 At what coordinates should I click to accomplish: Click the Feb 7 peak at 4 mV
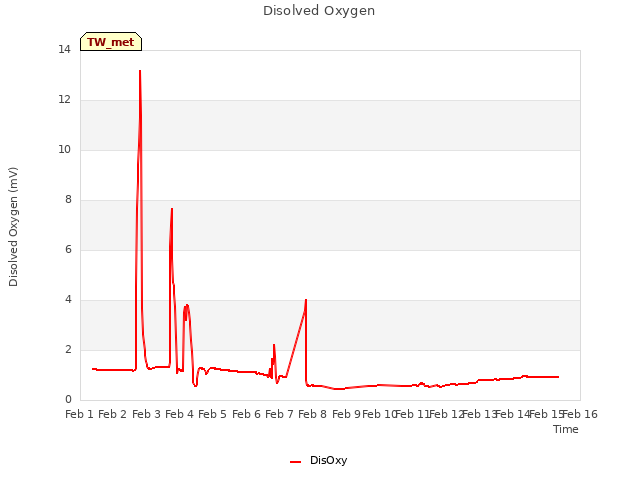pos(306,300)
